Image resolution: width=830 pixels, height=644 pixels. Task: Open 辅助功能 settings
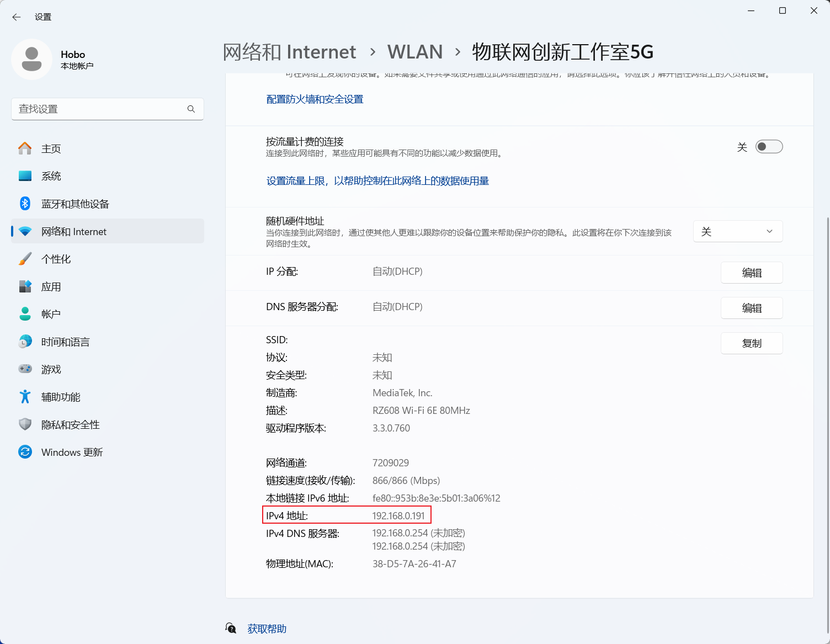(x=61, y=397)
